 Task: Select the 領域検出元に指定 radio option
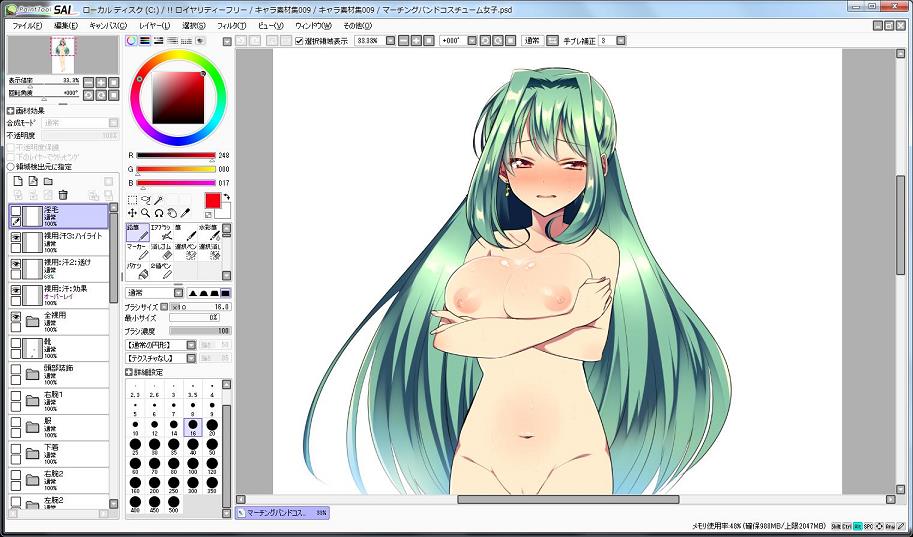(x=11, y=167)
